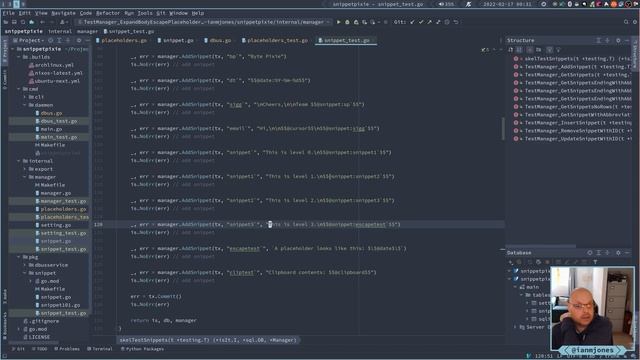Collapse the cmd folder
The width and height of the screenshot is (640, 360).
(x=19, y=89)
